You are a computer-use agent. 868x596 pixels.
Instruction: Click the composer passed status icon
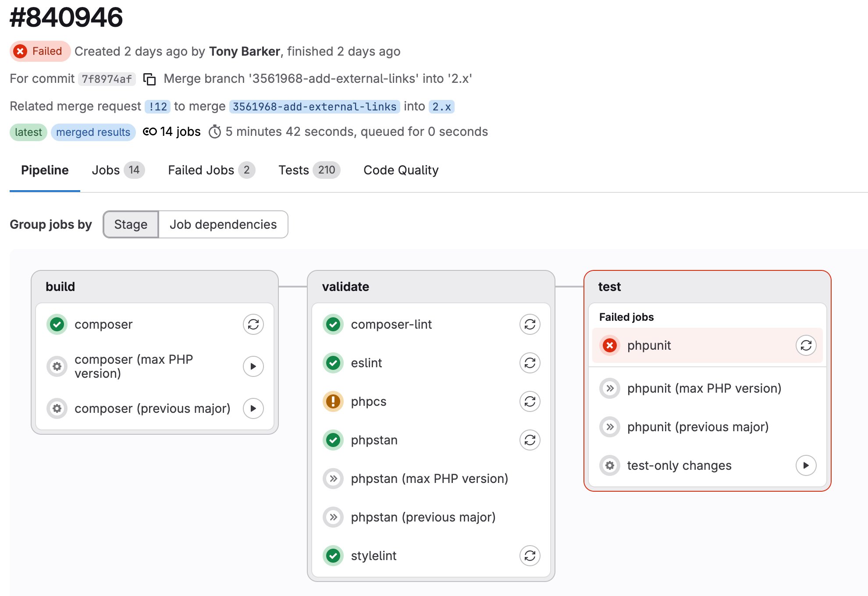click(57, 324)
